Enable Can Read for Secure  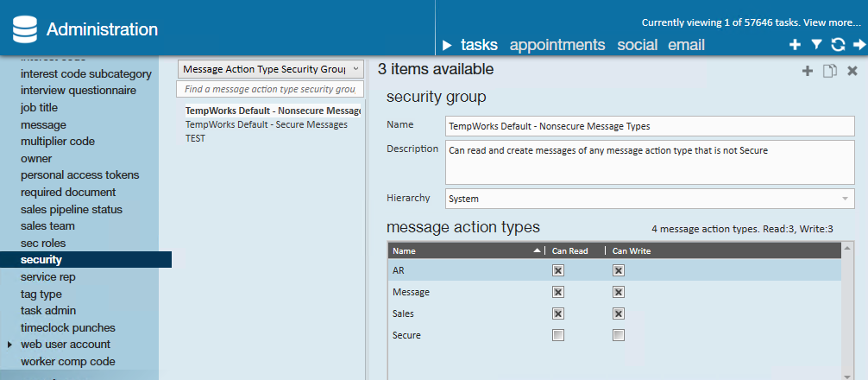[x=558, y=335]
